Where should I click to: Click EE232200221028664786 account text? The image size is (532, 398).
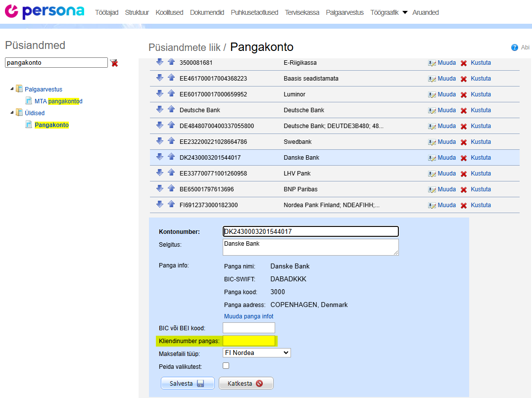(x=213, y=142)
